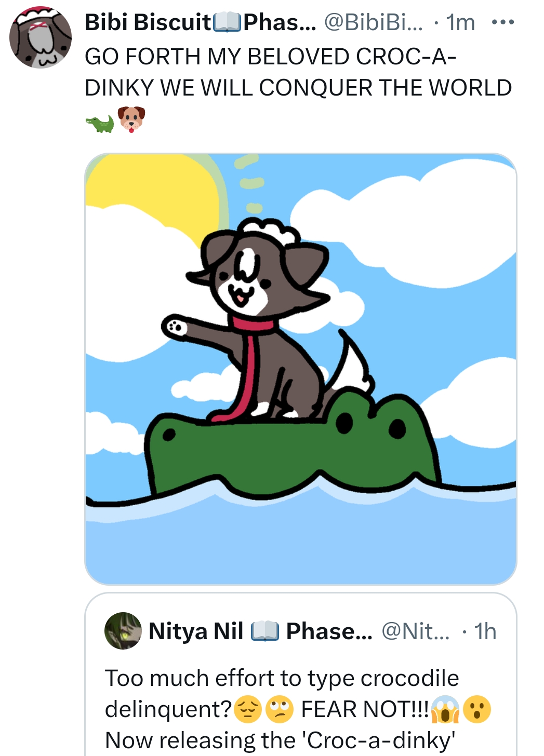Viewport: 544px width, 756px height.
Task: Click the Bibi Biscuit display name
Action: 148,22
